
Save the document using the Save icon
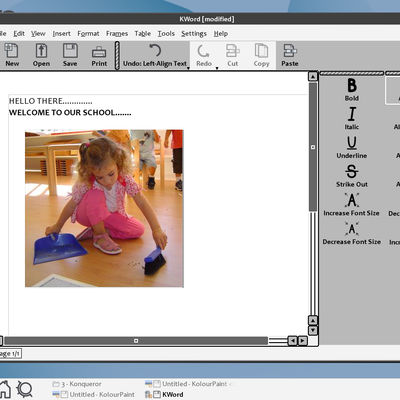click(70, 55)
